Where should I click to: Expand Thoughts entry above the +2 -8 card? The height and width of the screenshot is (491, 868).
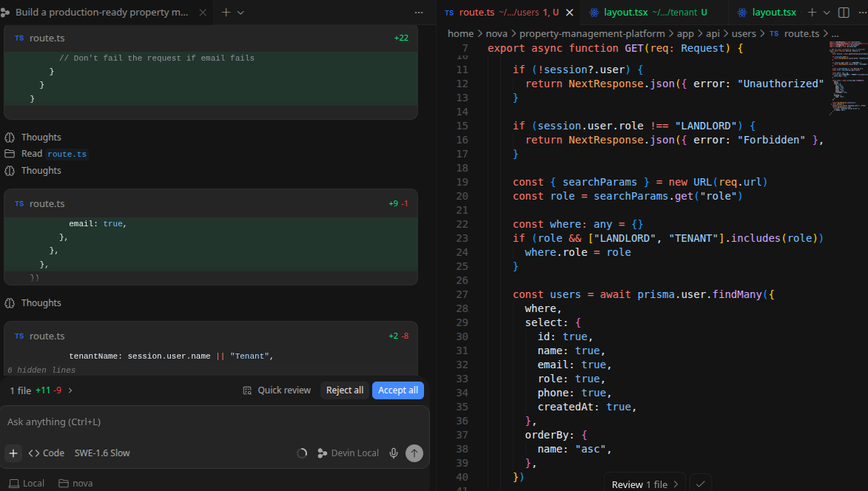[x=41, y=303]
